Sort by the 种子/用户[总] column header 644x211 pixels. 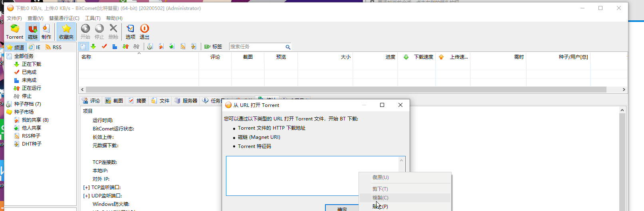click(559, 57)
